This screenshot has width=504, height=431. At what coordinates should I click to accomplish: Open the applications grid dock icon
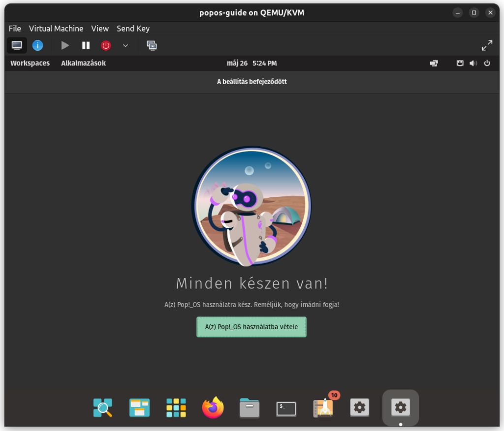pos(176,407)
